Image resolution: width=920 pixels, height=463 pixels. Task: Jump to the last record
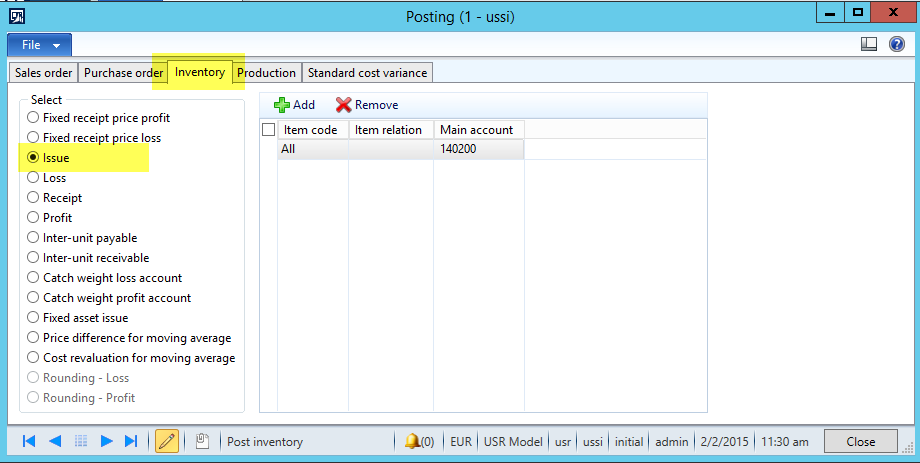coord(131,441)
